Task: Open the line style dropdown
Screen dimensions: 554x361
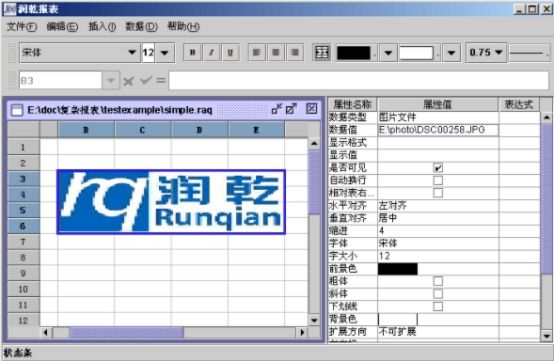Action: (x=529, y=53)
